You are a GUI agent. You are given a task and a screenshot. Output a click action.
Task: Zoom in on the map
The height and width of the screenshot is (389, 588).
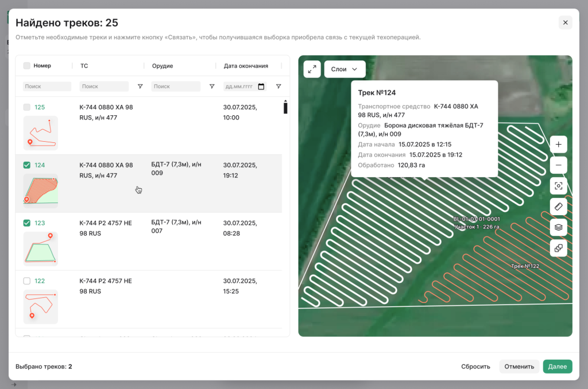tap(558, 144)
